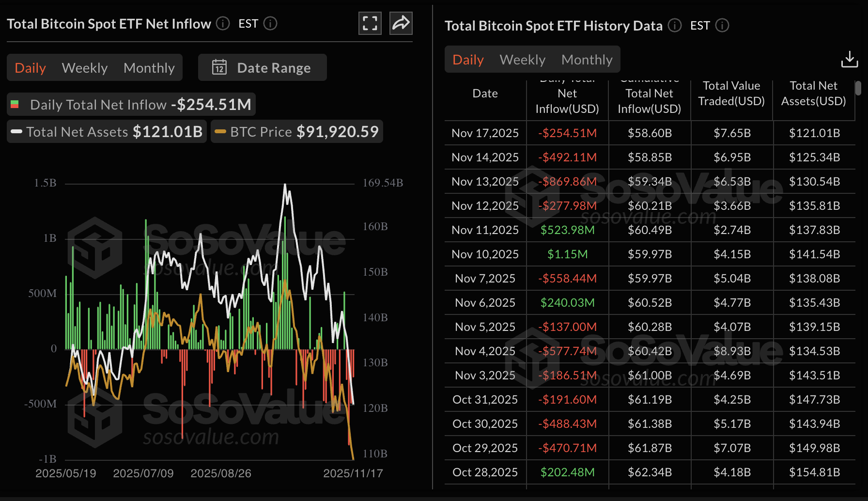Toggle the BTC Price legend chip

click(x=296, y=131)
